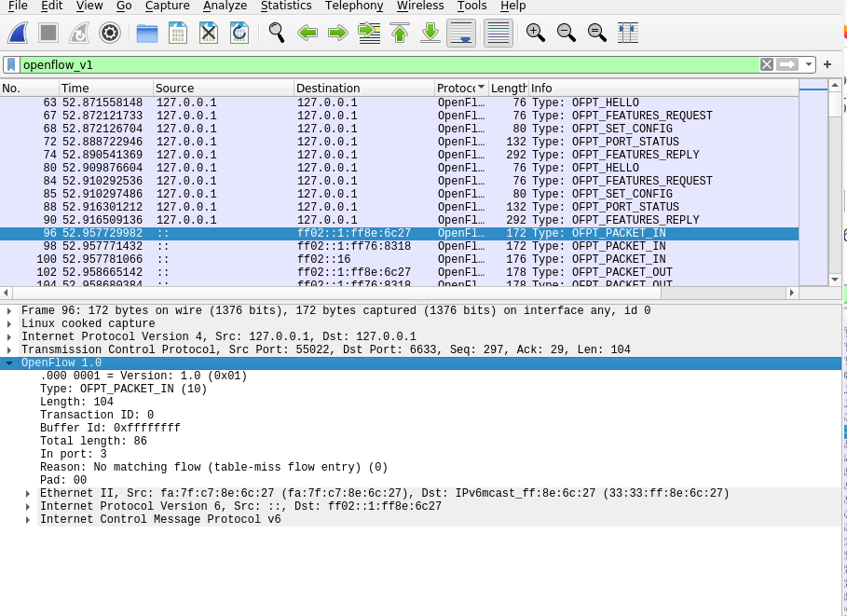This screenshot has height=616, width=847.
Task: Select packet 63 OFPT_HELLO row
Action: click(399, 103)
